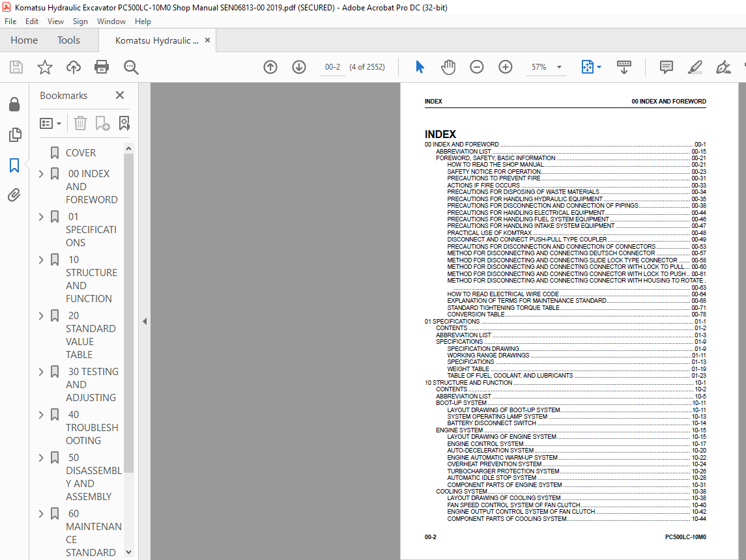The height and width of the screenshot is (560, 746).
Task: Zoom in with the plus icon
Action: (x=506, y=67)
